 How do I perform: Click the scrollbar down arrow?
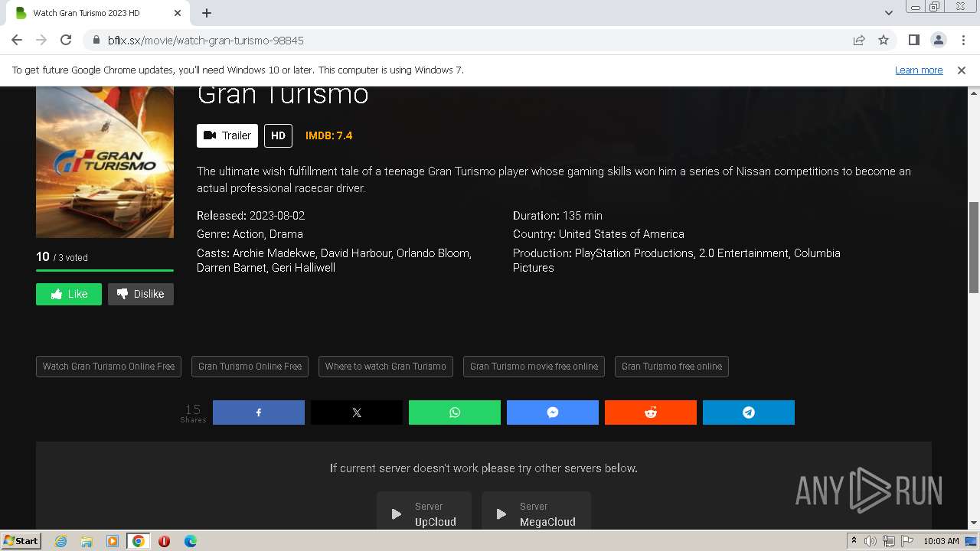(974, 523)
